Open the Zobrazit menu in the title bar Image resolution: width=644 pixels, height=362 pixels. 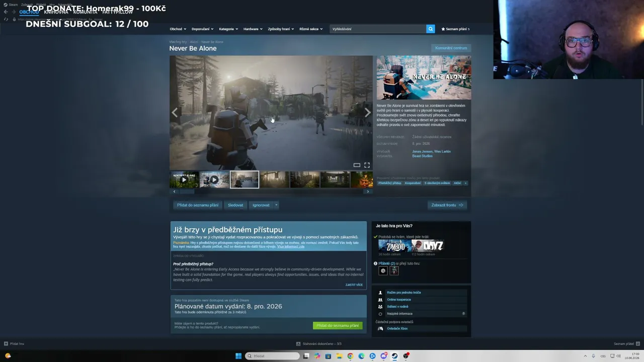point(27,5)
